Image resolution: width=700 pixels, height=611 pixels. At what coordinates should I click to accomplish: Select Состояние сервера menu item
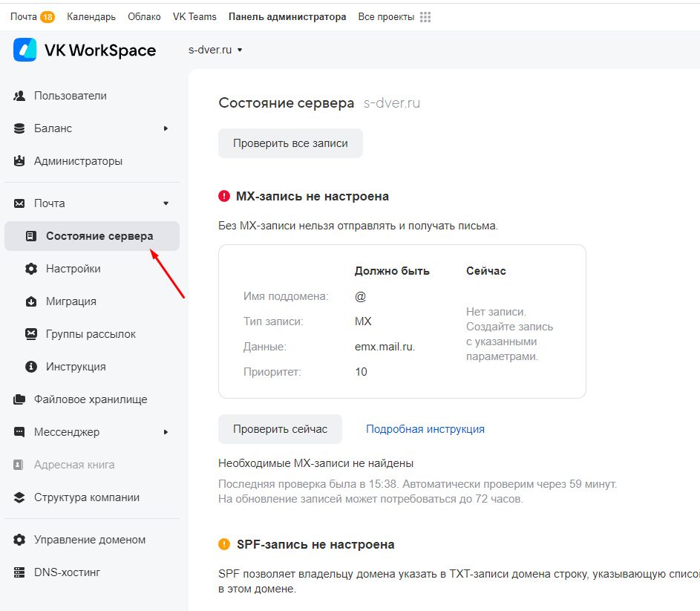(x=92, y=236)
